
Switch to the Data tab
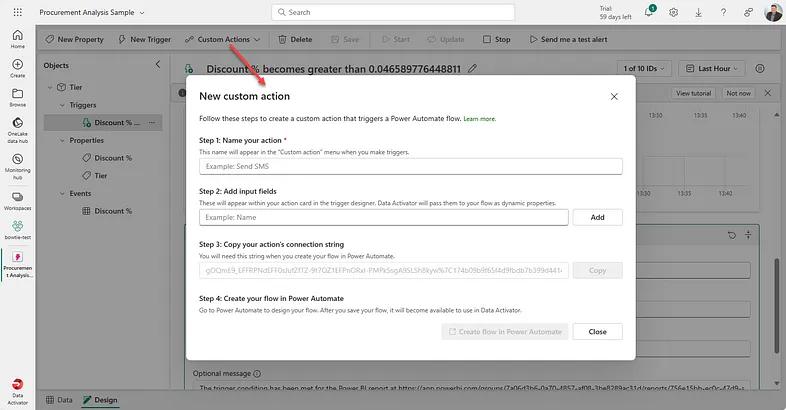point(59,400)
